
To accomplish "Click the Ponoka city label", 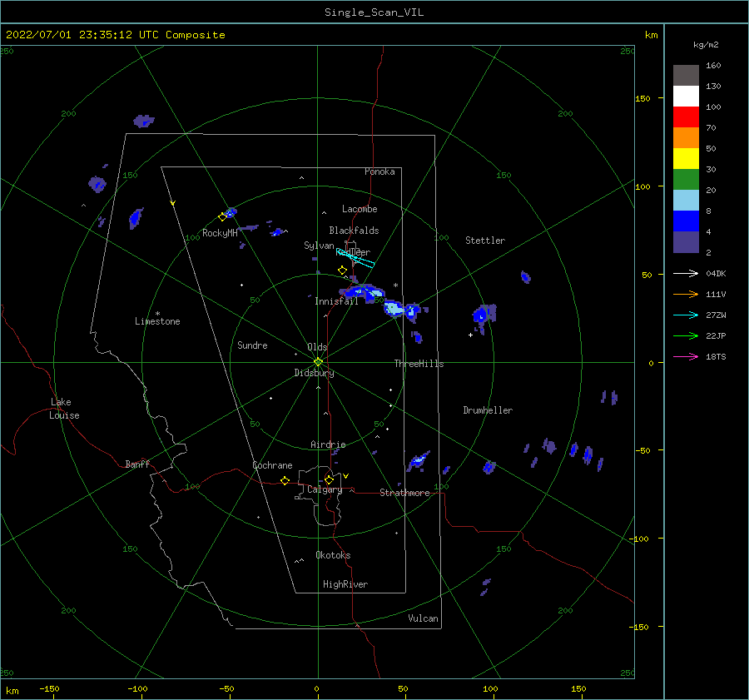I will tap(379, 171).
